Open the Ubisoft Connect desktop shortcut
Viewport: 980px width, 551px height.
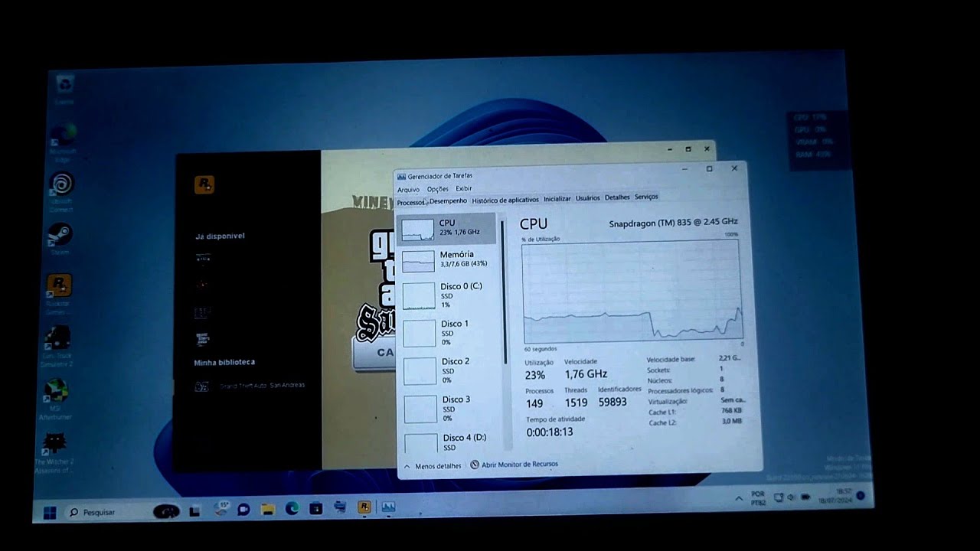[61, 192]
